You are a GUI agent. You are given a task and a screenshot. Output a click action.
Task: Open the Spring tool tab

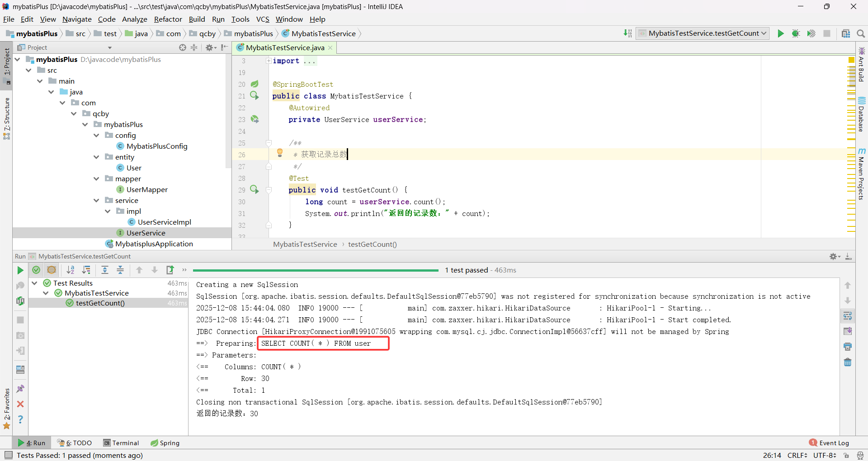(165, 443)
